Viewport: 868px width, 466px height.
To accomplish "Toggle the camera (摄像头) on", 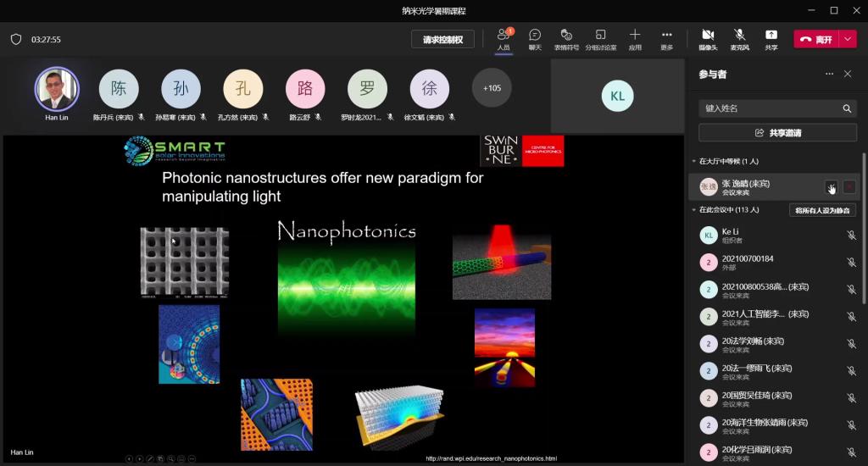I will (x=708, y=39).
